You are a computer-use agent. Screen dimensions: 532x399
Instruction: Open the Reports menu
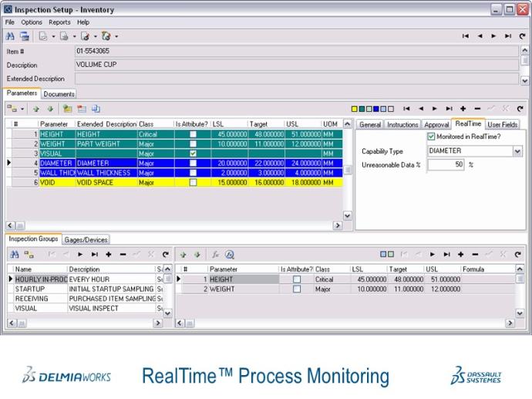click(59, 22)
